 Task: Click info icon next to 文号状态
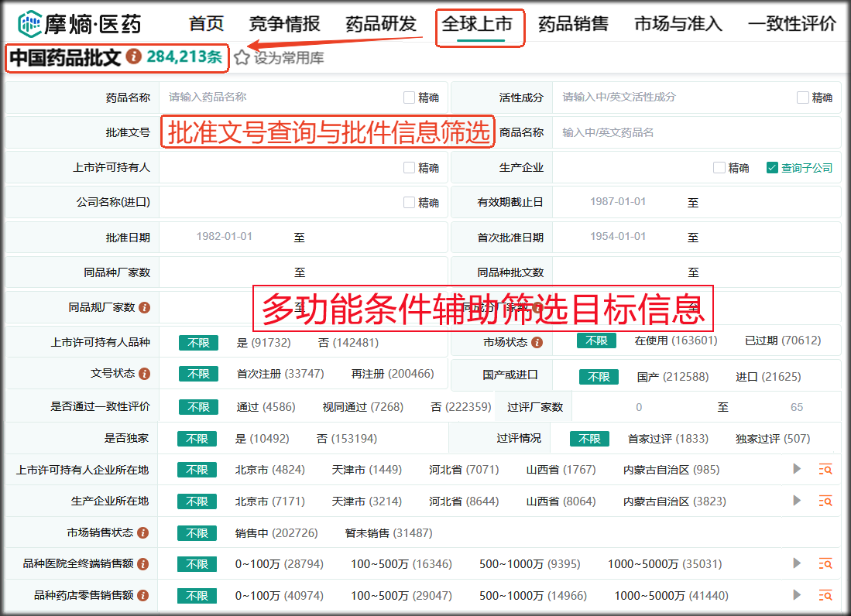[x=144, y=374]
